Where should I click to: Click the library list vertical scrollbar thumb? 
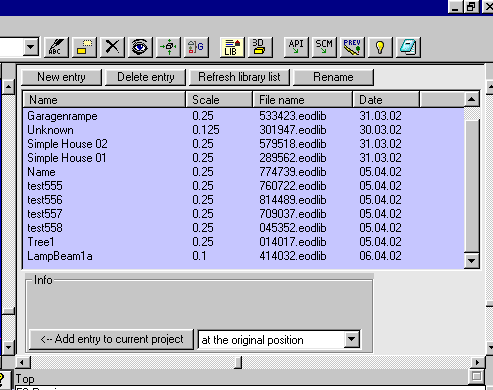coord(472,186)
